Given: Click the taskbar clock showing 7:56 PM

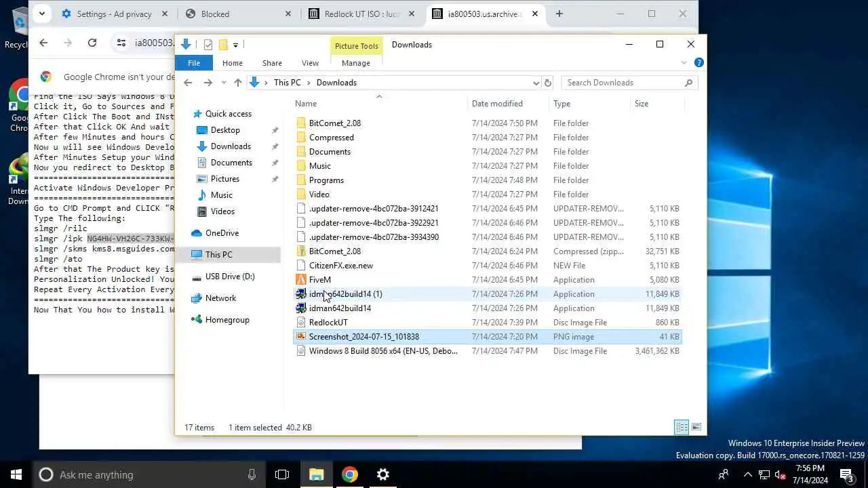Looking at the screenshot, I should tap(810, 474).
